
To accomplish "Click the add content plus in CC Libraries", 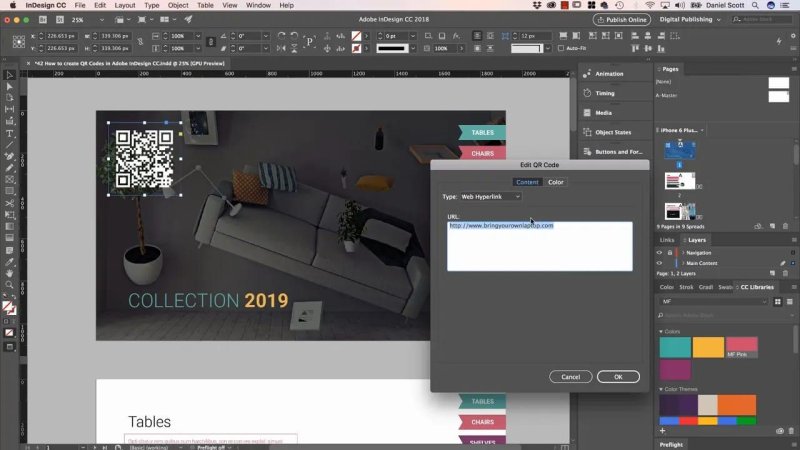I will [662, 431].
